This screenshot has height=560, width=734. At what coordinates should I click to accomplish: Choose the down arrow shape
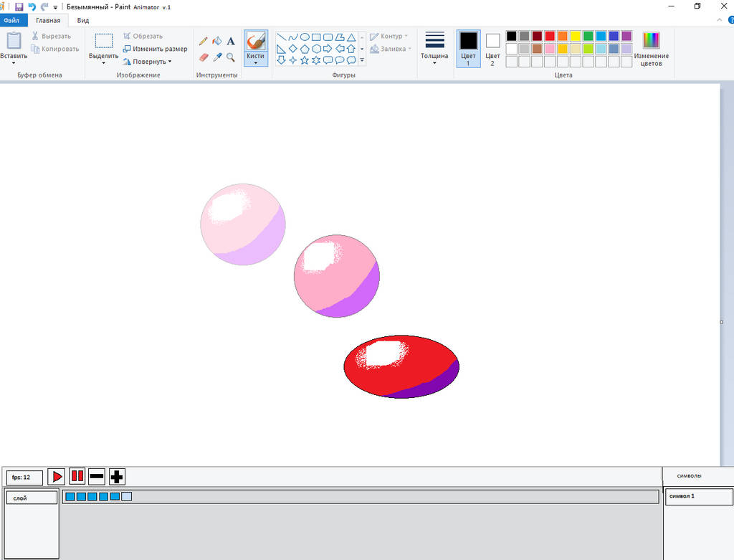point(281,60)
